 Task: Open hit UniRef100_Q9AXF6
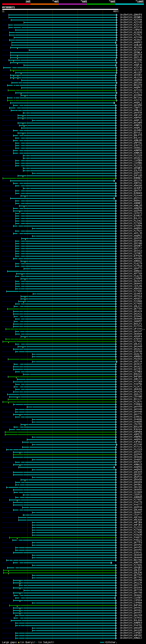point(131,15)
